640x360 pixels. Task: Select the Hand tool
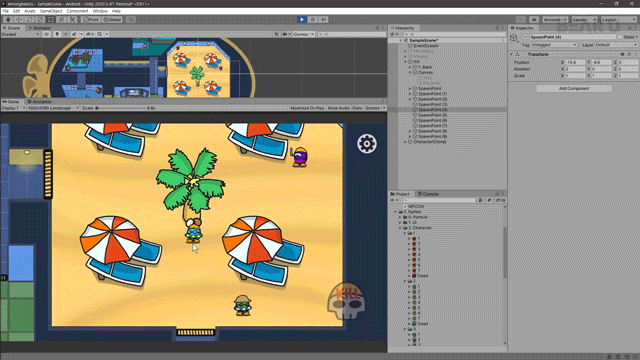click(8, 19)
